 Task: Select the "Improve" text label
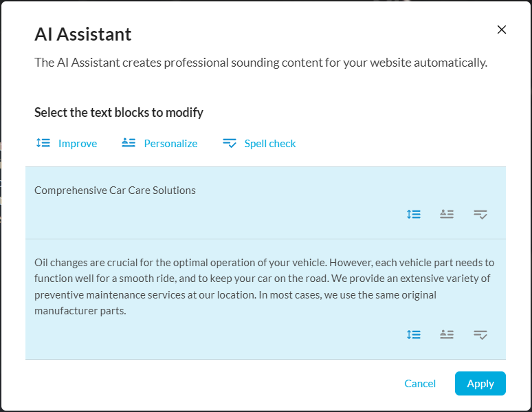(78, 144)
